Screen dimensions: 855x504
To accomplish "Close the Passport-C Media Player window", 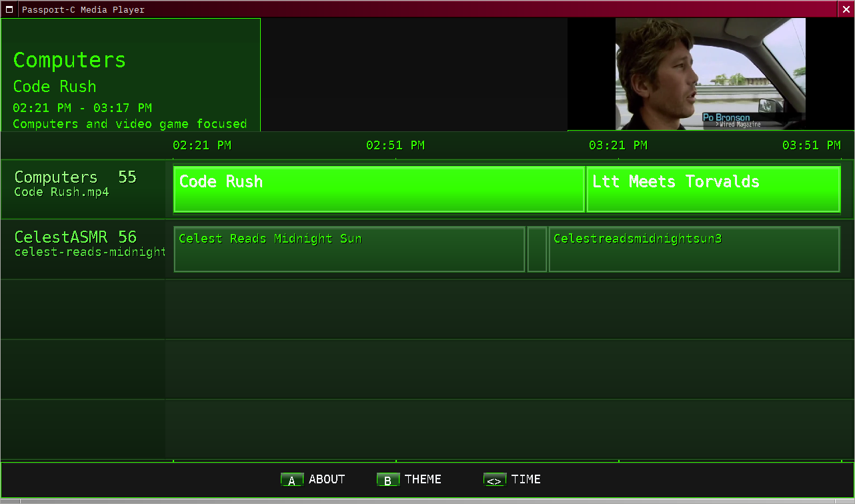I will click(x=846, y=9).
